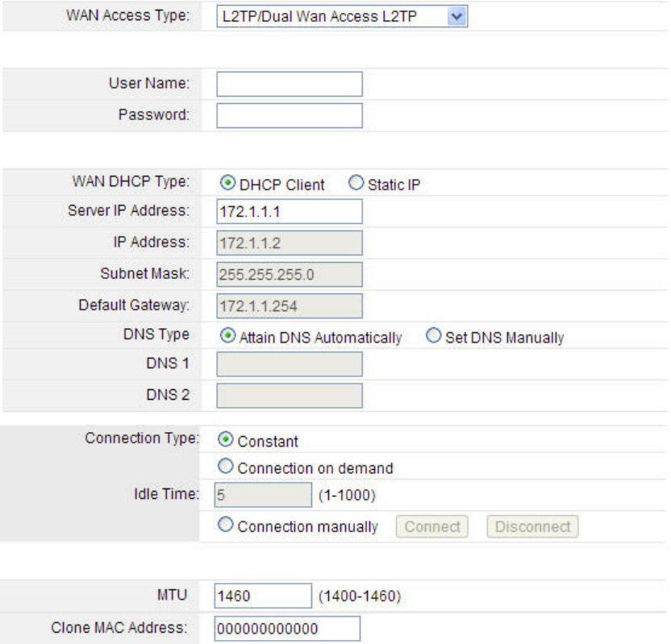
Task: Click the (1-1000) idle time range text
Action: (347, 495)
